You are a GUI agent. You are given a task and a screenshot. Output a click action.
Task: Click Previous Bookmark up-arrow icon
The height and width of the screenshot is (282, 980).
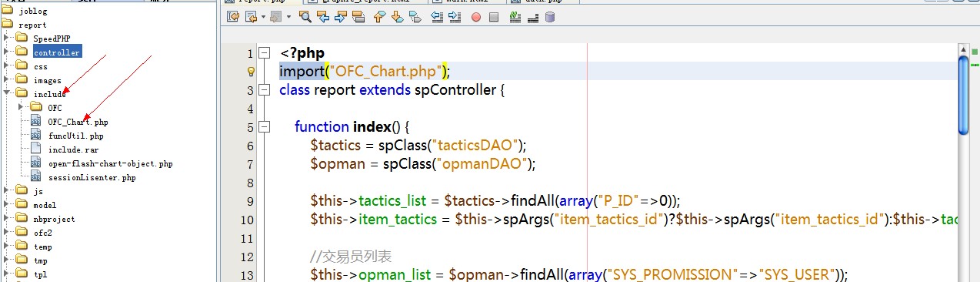tap(379, 17)
